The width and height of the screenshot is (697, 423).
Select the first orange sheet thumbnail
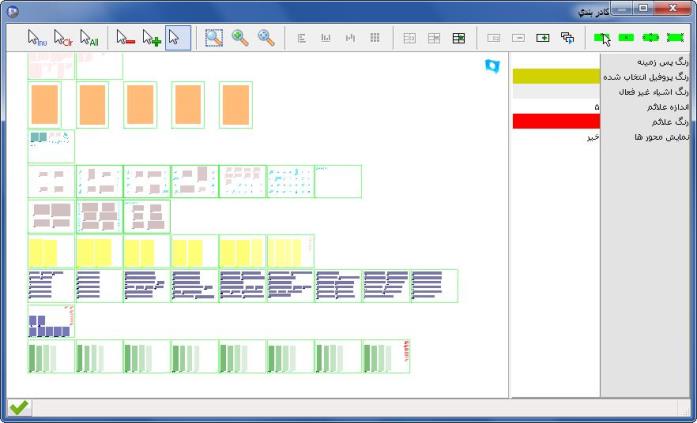44,104
